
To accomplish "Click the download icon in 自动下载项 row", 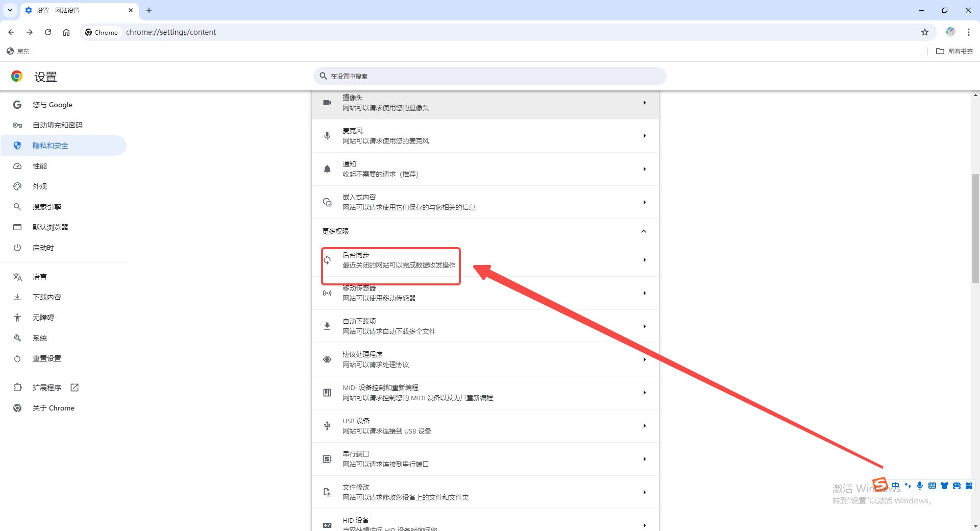I will 327,326.
